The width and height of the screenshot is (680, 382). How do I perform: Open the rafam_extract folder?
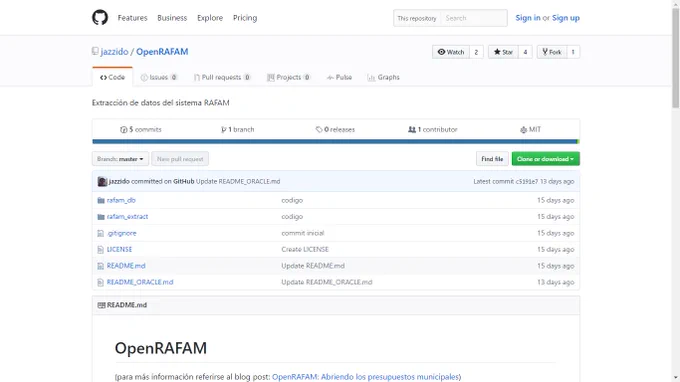pos(128,217)
